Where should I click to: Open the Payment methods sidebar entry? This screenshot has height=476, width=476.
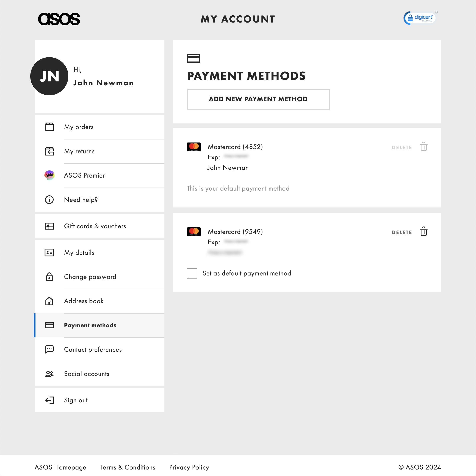click(90, 325)
